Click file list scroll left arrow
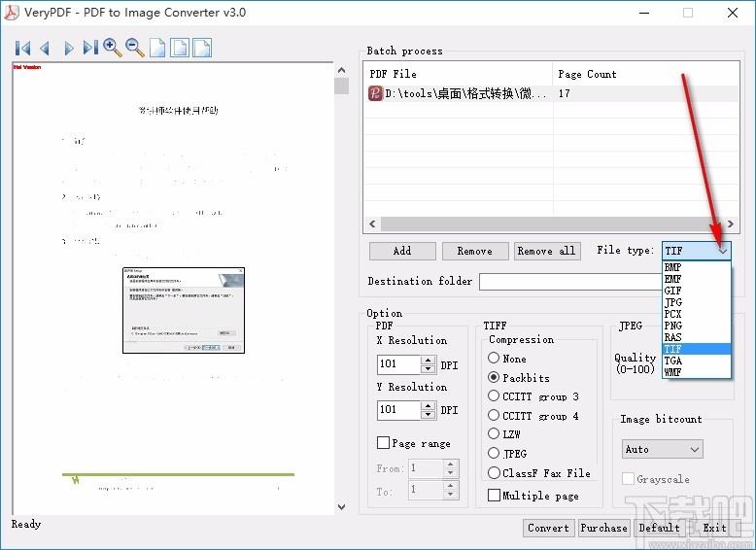 [372, 223]
